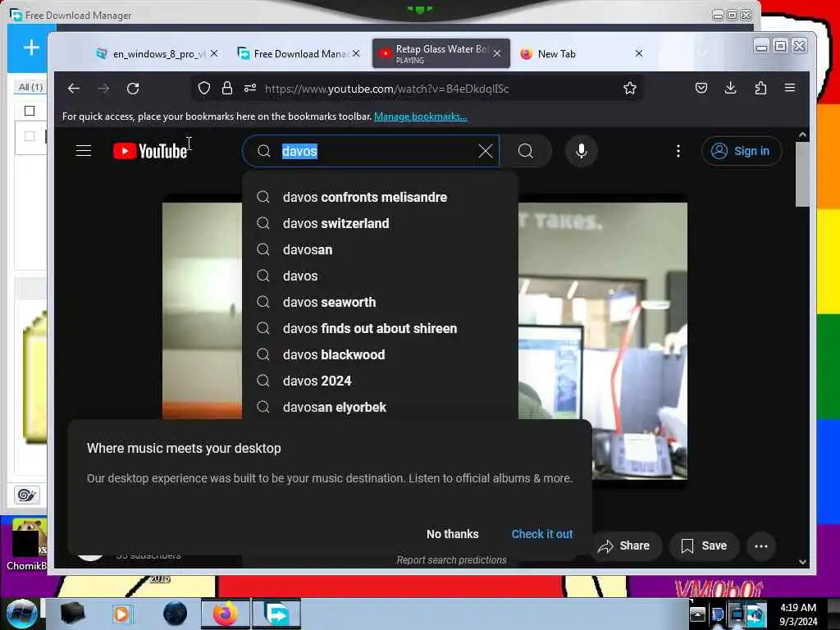
Task: Open the site permissions icon in the URL bar
Action: (x=250, y=88)
